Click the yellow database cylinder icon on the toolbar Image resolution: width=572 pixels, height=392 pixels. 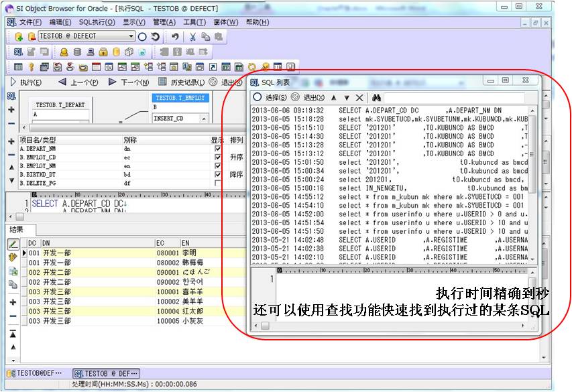click(116, 52)
